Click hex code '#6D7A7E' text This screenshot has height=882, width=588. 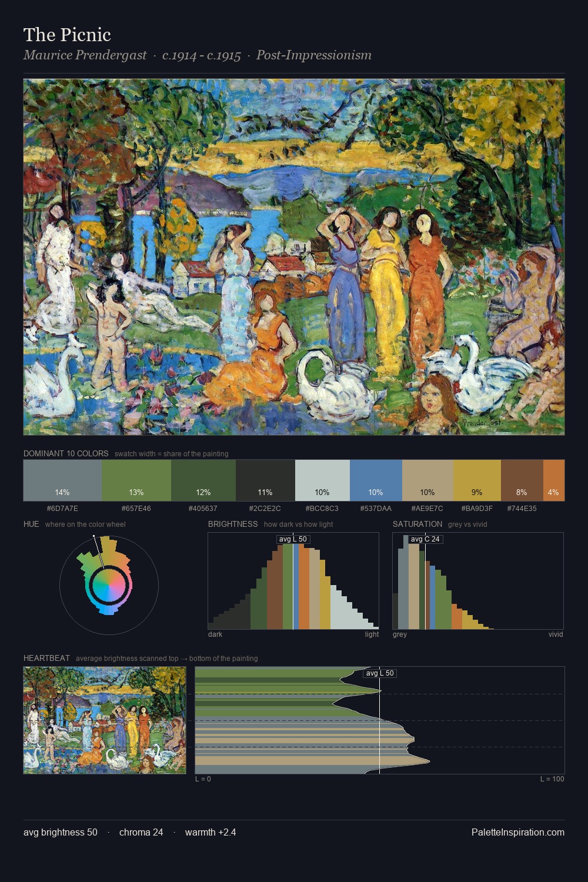(x=62, y=509)
